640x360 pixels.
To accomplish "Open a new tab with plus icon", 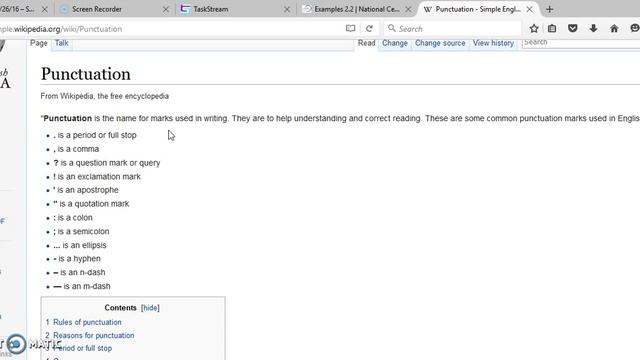I will [549, 9].
